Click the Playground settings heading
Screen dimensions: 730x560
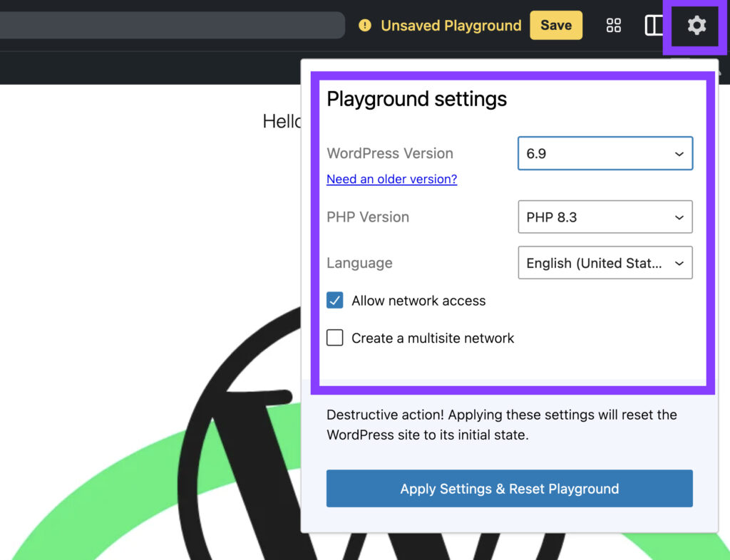click(x=416, y=99)
